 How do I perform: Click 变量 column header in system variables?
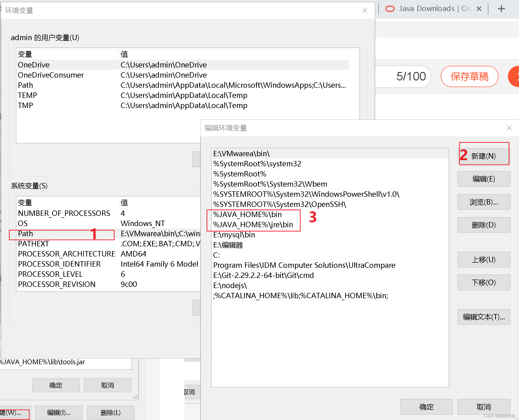pos(68,203)
